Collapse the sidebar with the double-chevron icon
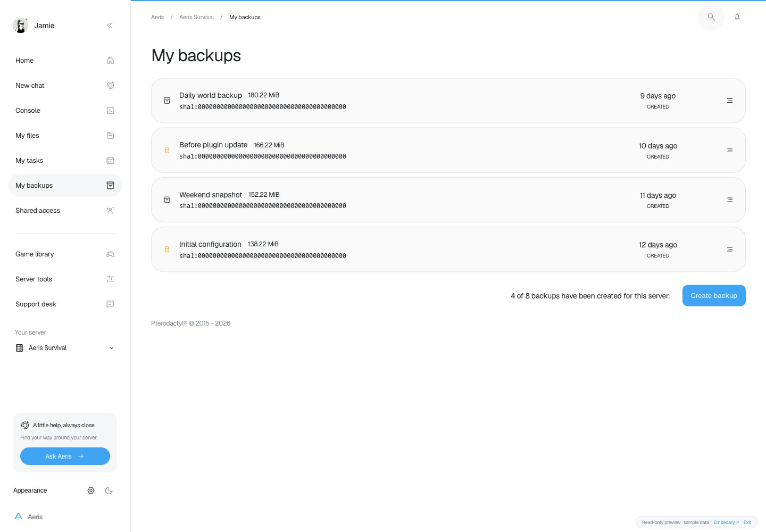This screenshot has width=766, height=532. click(110, 25)
